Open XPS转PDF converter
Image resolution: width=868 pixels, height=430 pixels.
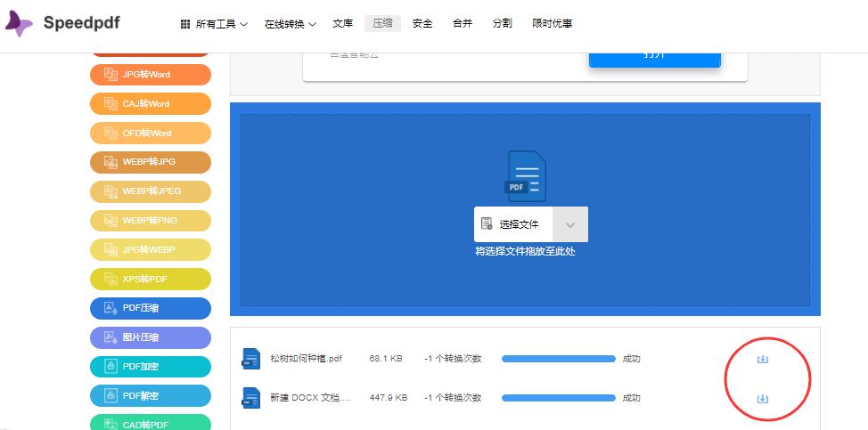[x=151, y=280]
